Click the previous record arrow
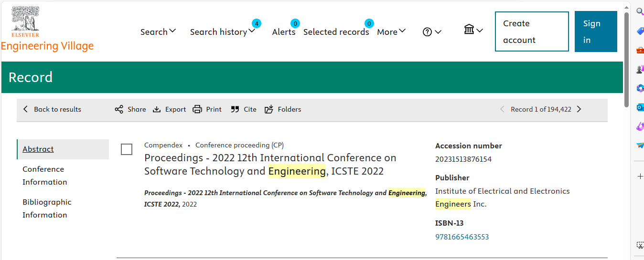The height and width of the screenshot is (260, 644). pos(502,109)
